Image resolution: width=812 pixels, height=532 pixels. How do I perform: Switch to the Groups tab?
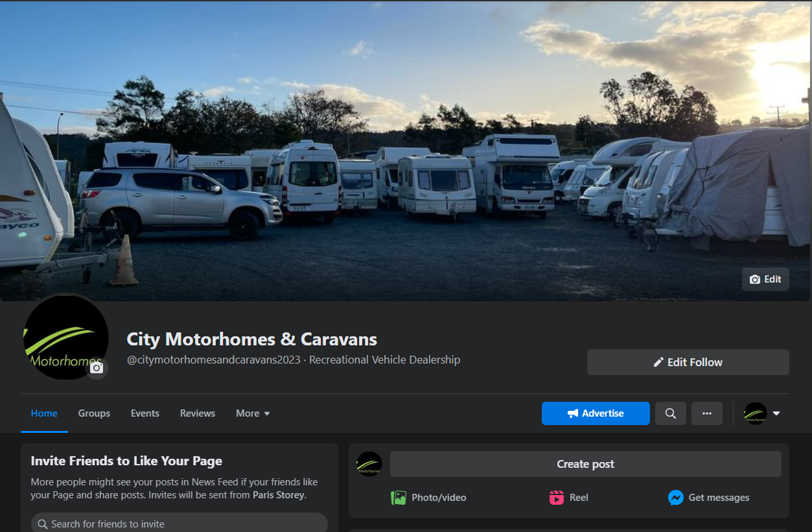click(x=94, y=413)
